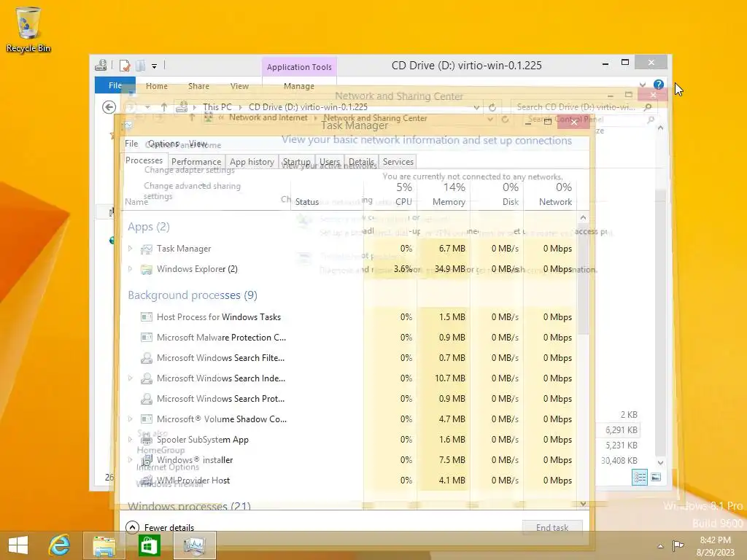This screenshot has height=560, width=747.
Task: Switch to the App history tab
Action: click(x=252, y=162)
